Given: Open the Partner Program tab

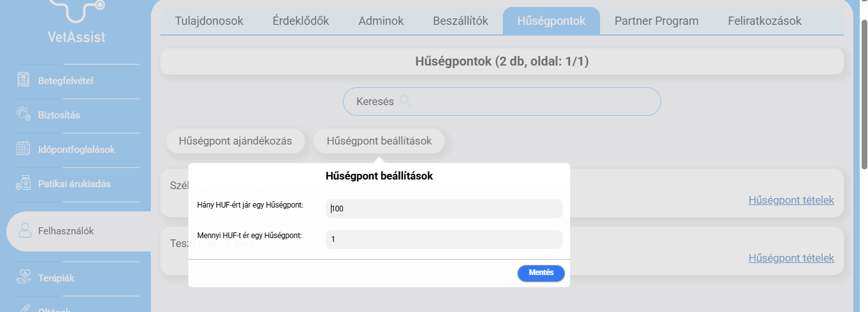Looking at the screenshot, I should point(656,21).
